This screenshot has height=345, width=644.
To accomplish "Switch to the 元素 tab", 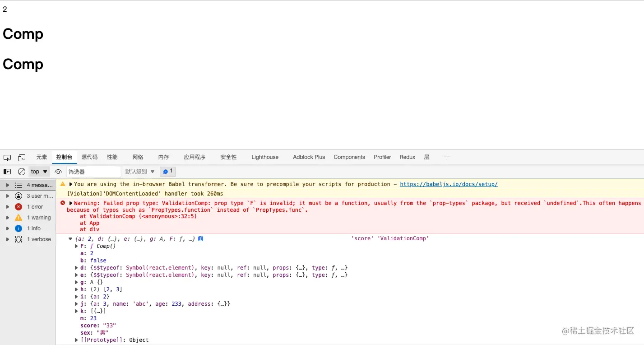I will [x=42, y=157].
